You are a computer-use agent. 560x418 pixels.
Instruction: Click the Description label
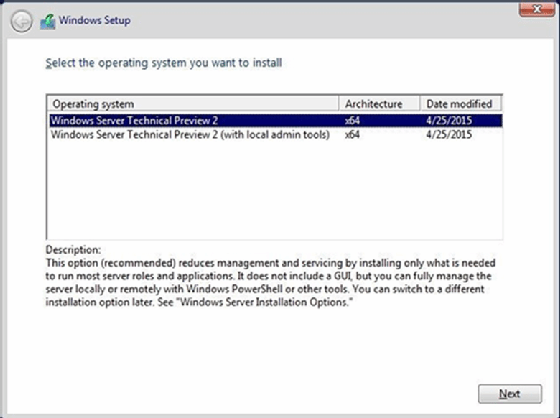[x=74, y=249]
